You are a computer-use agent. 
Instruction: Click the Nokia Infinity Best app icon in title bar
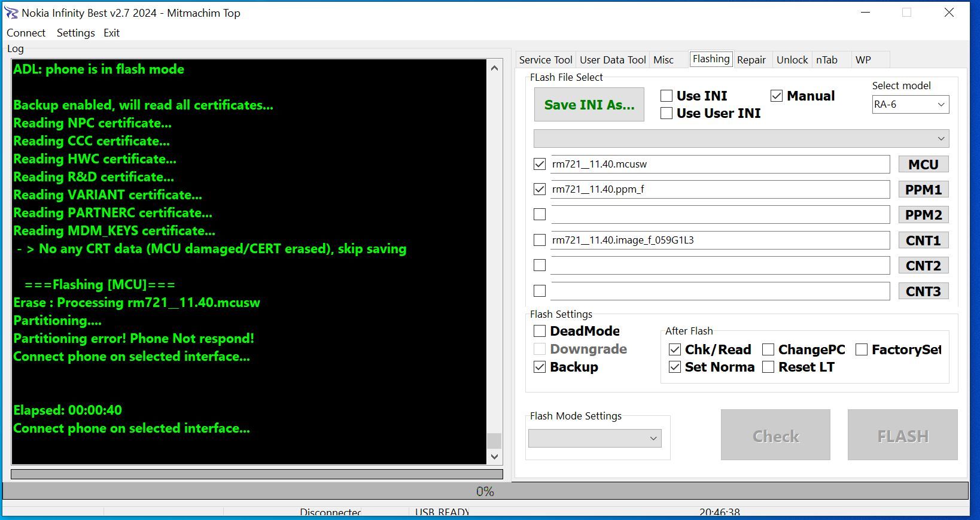click(x=11, y=13)
